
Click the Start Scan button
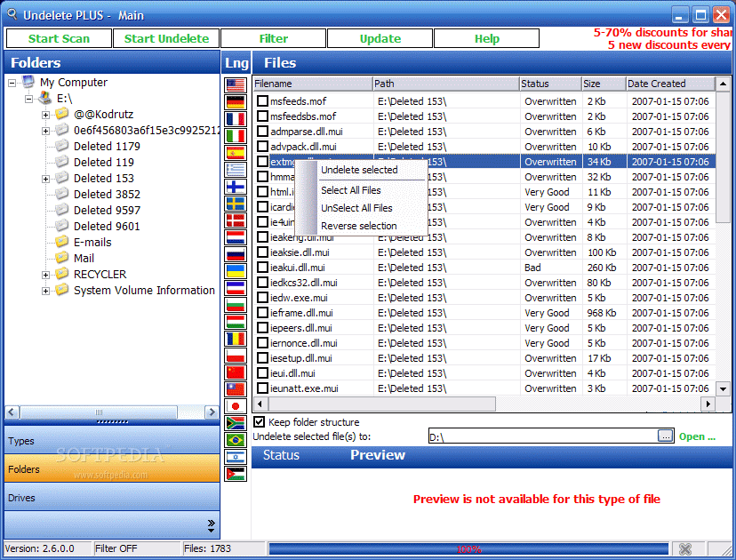[x=59, y=38]
